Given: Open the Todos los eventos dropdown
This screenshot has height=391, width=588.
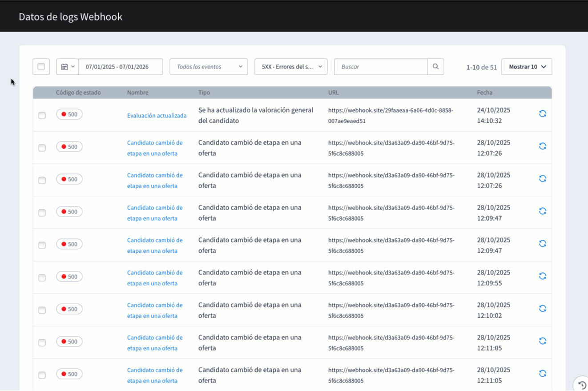Looking at the screenshot, I should coord(209,66).
